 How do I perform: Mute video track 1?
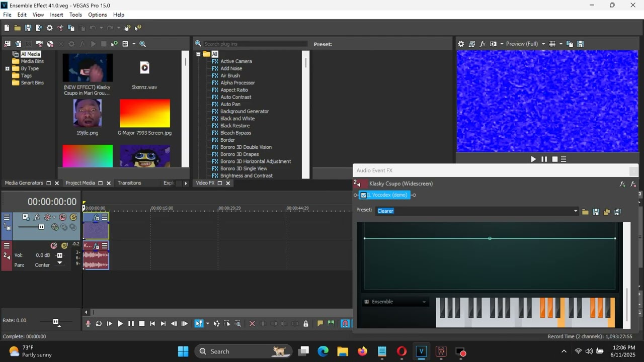point(63,217)
